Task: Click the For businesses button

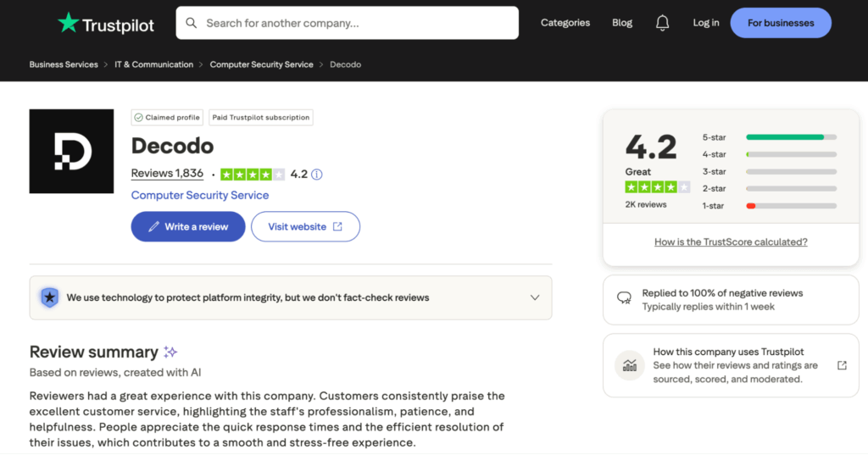Action: point(781,23)
